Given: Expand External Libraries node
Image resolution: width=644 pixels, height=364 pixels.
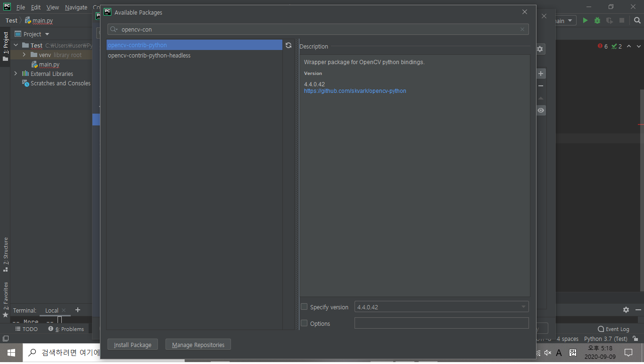Looking at the screenshot, I should click(16, 74).
